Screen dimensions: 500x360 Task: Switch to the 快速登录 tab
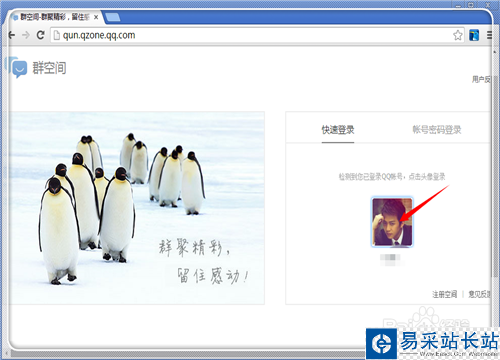[x=338, y=130]
